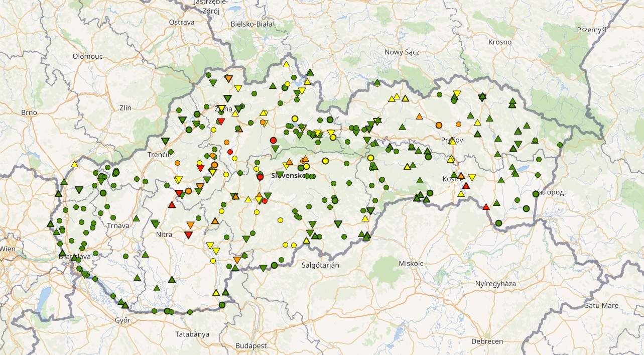Click the yellow downward triangle east of Košice
Viewport: 644px width, 355px height.
coord(472,177)
